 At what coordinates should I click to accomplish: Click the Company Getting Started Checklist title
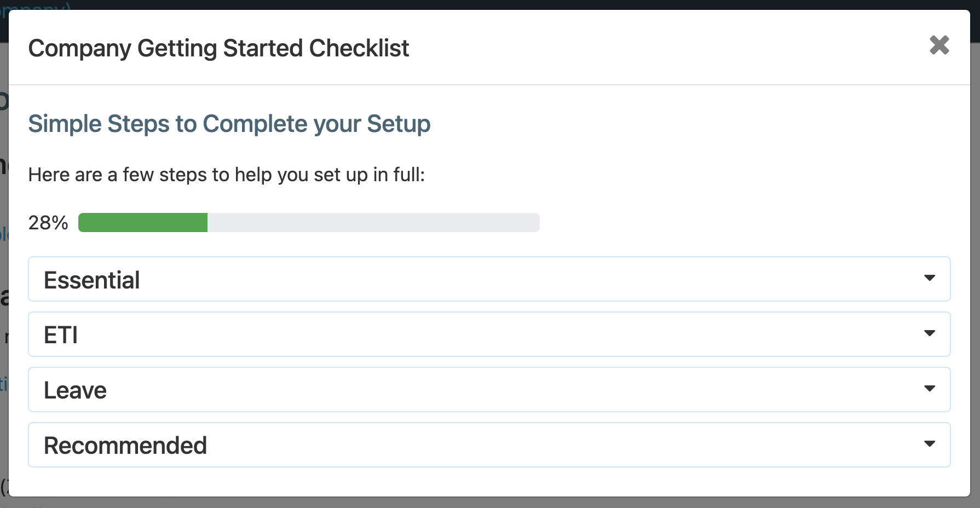[218, 48]
